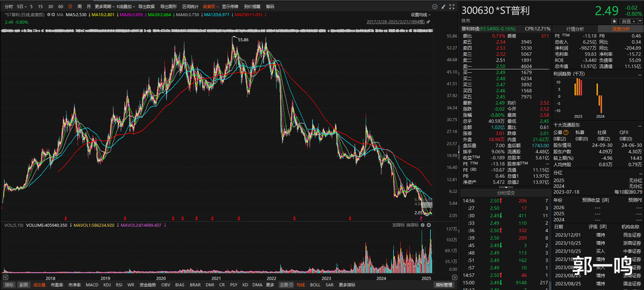This screenshot has width=644, height=290.
Task: Select the 分时 intraday view
Action: (x=9, y=6)
